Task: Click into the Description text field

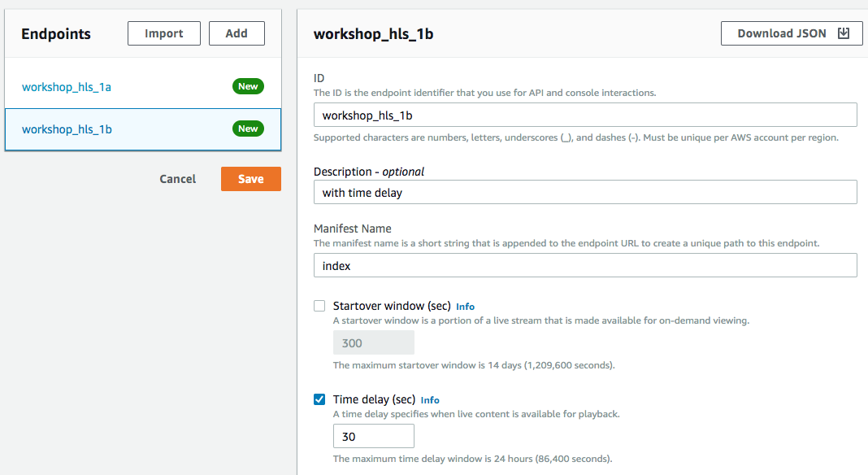Action: coord(585,192)
